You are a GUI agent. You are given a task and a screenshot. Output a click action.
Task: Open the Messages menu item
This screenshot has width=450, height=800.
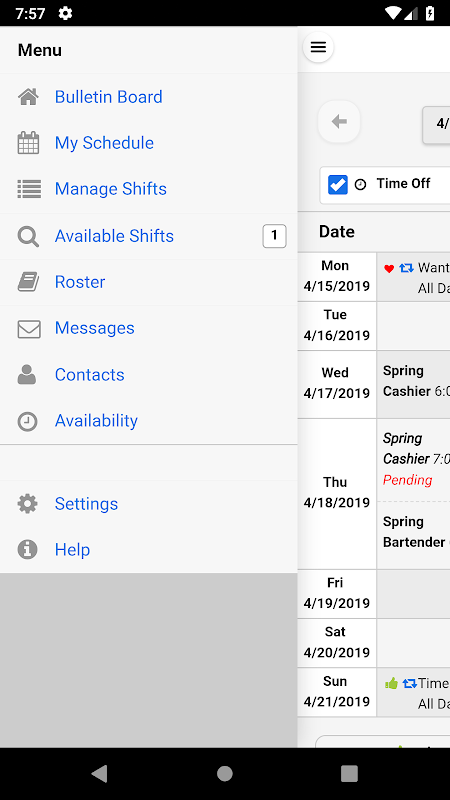coord(95,328)
